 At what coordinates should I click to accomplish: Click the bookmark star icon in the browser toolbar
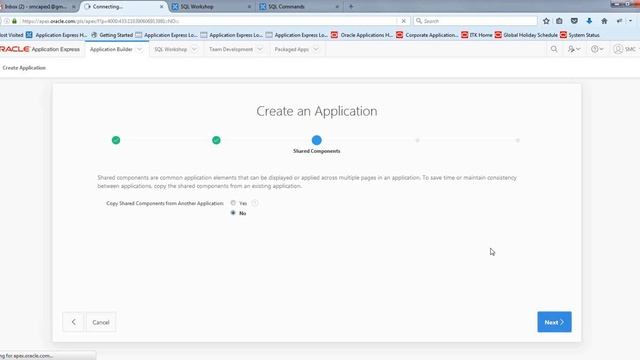click(x=546, y=21)
